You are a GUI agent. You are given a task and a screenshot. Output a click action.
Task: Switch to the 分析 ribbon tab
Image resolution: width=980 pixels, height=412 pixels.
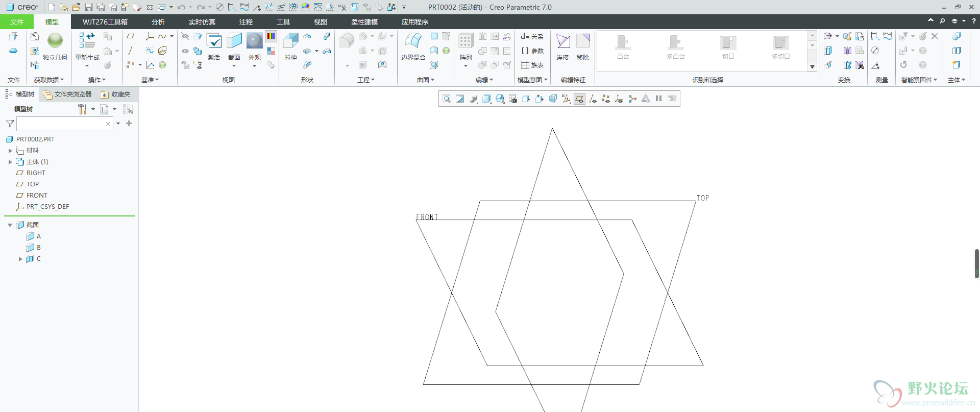coord(158,22)
